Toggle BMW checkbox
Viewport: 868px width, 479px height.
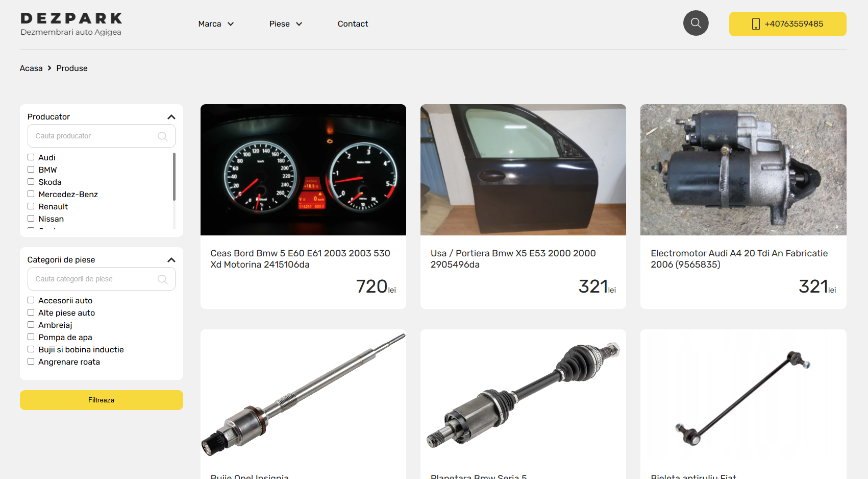pos(31,170)
